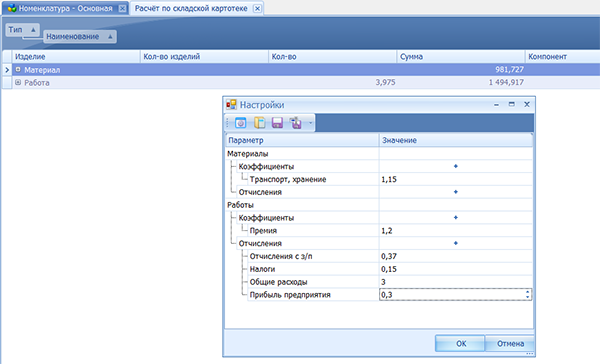Add coefficient via plus in Материалы Коэффициенты row
This screenshot has height=364, width=600.
coord(456,166)
